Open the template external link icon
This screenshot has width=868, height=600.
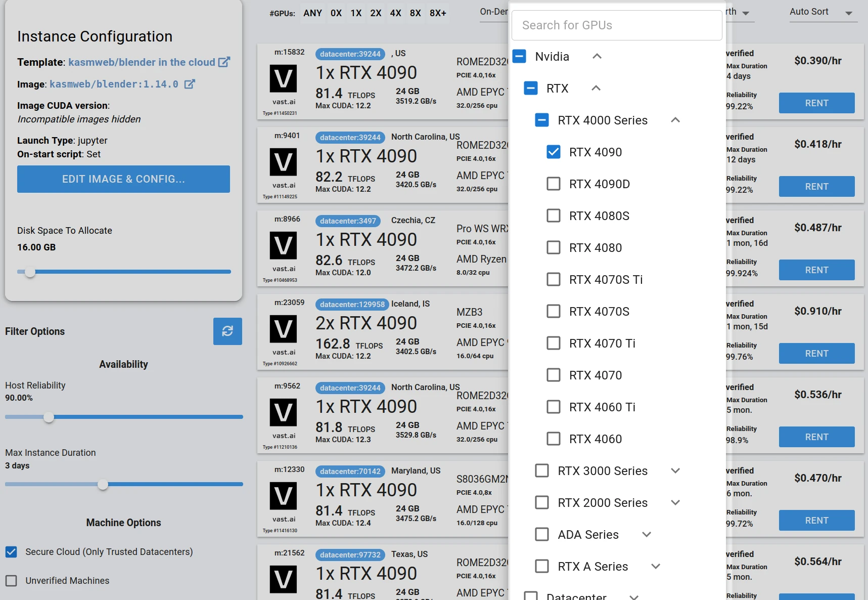point(224,62)
